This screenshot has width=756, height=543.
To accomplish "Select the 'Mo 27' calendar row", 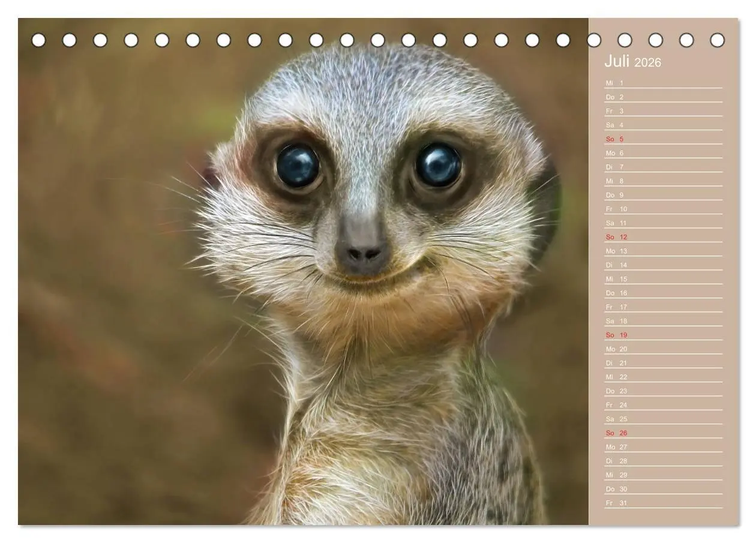I will pos(663,447).
